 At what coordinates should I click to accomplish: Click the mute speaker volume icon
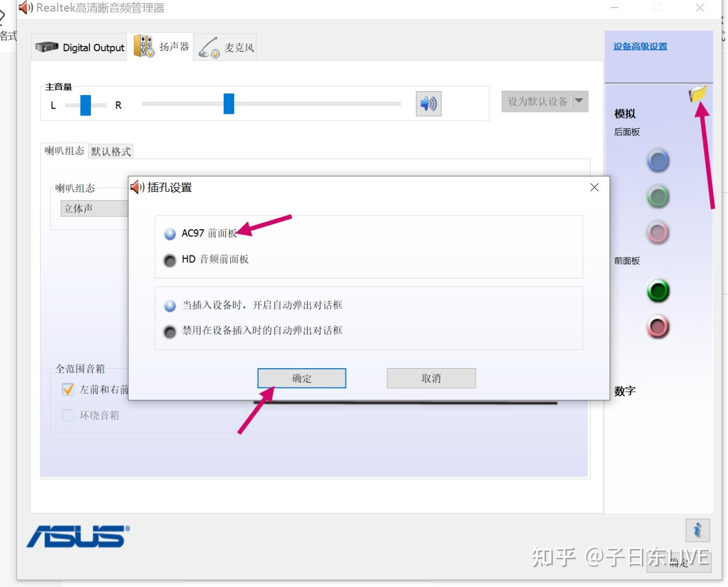pos(429,103)
